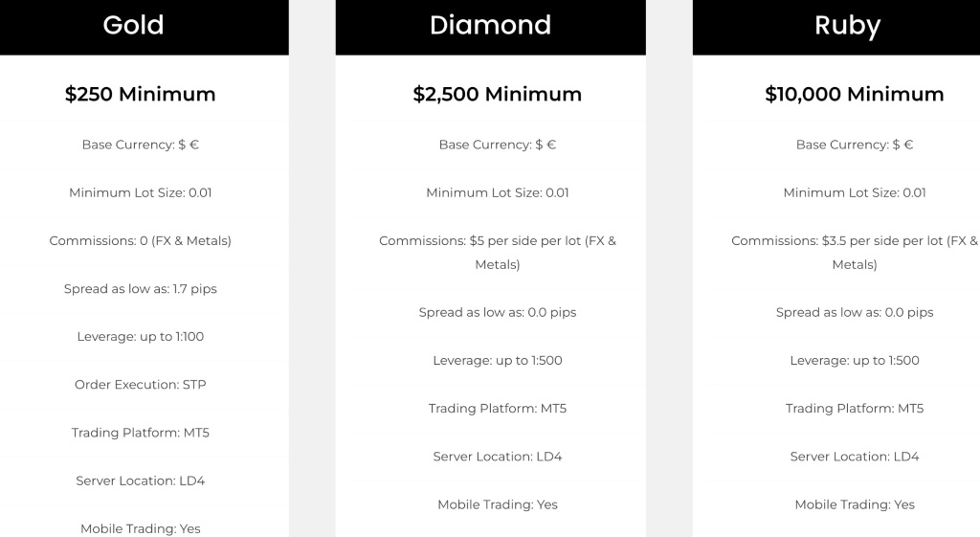980x537 pixels.
Task: Click Diamond's Leverage up to 1:500 text
Action: click(x=498, y=360)
